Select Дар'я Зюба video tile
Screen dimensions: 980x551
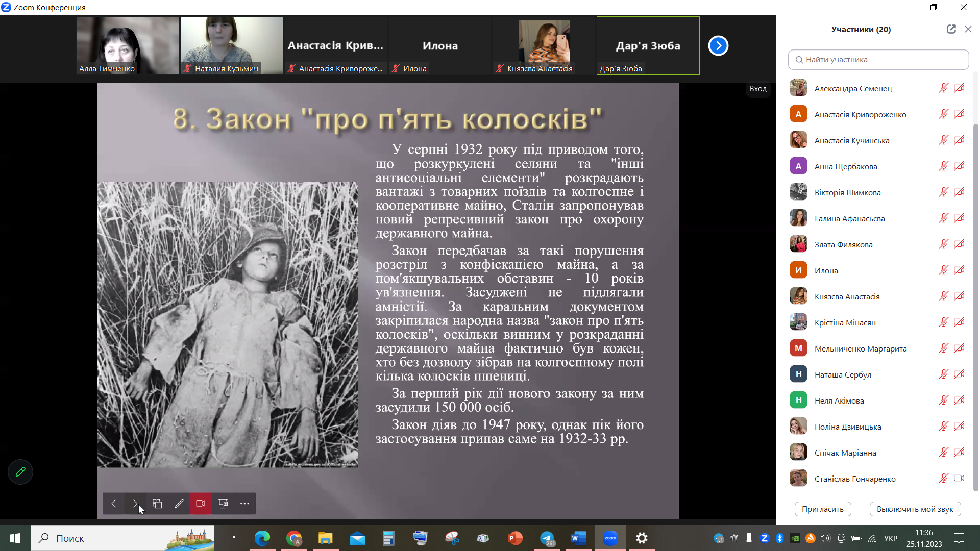tap(648, 46)
